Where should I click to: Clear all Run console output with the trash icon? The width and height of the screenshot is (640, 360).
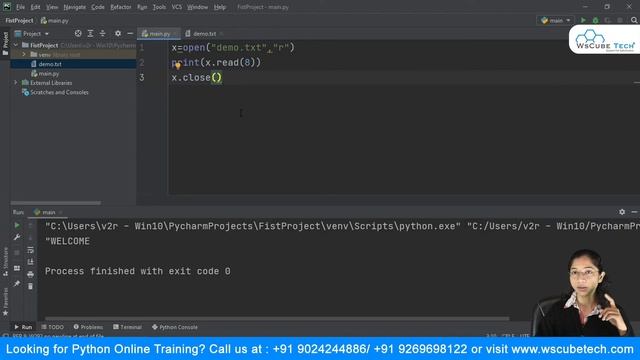click(x=31, y=287)
